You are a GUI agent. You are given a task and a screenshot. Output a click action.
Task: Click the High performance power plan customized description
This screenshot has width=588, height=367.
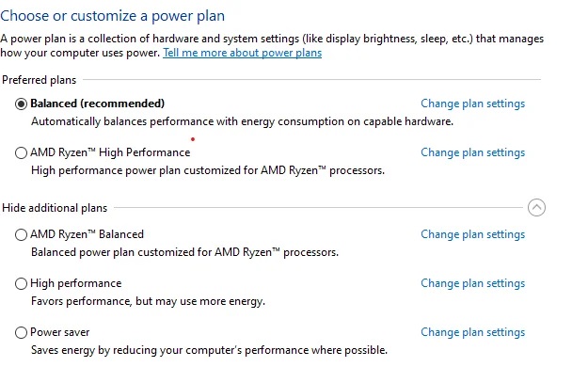tap(208, 170)
